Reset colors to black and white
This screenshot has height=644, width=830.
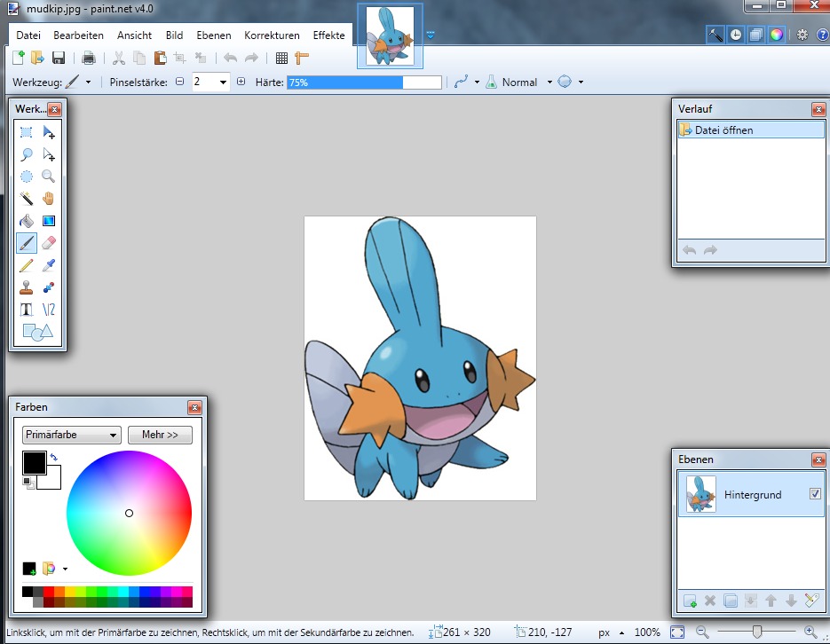point(28,483)
